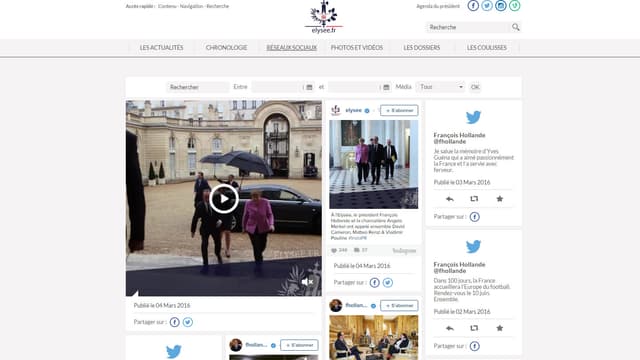Click the @fhollande handle on 100 jours tweet

click(x=450, y=271)
